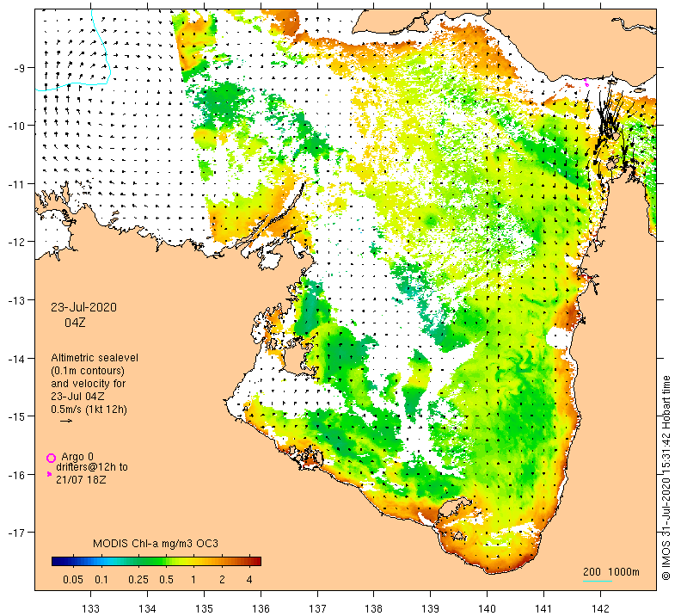Viewport: 681px width, 616px height.
Task: Click the colorbar tick label 1
Action: coord(193,580)
